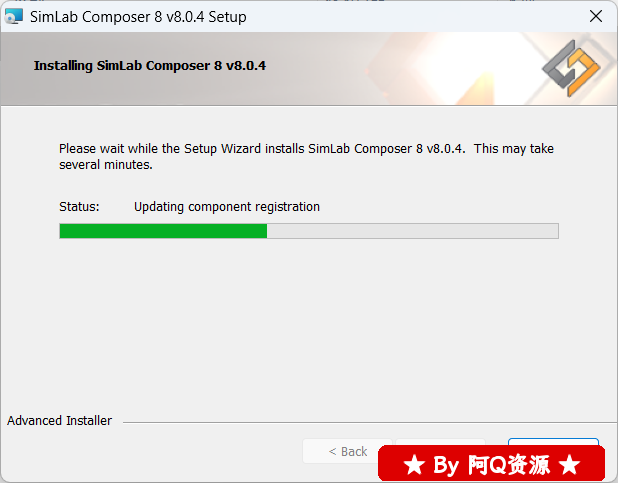Click the blank disabled button beside Back

point(441,442)
